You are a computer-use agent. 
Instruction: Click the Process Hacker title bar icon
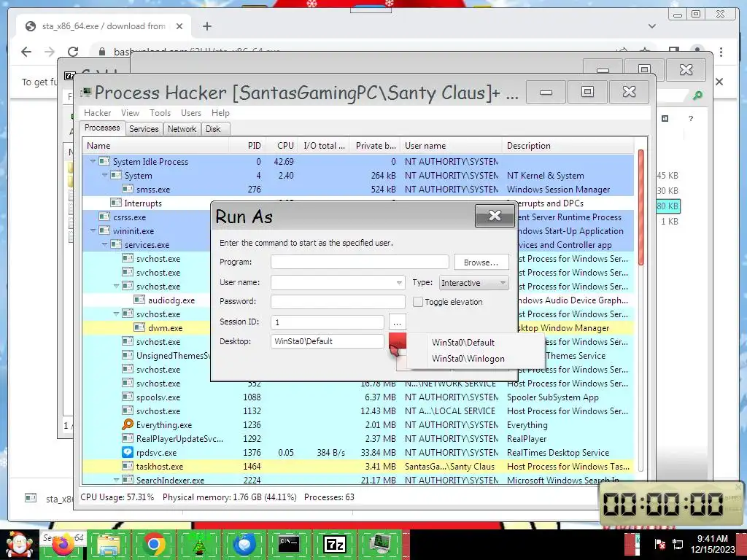(86, 93)
